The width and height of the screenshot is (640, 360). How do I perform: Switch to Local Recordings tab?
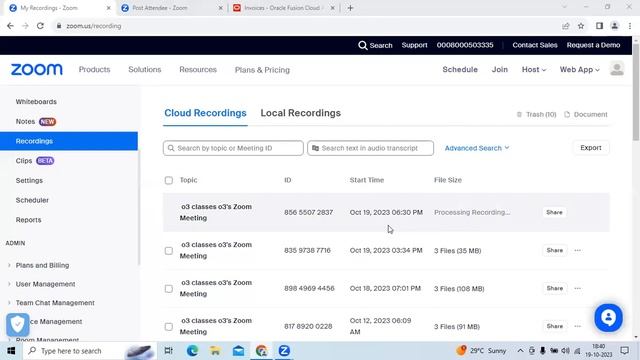click(x=300, y=113)
